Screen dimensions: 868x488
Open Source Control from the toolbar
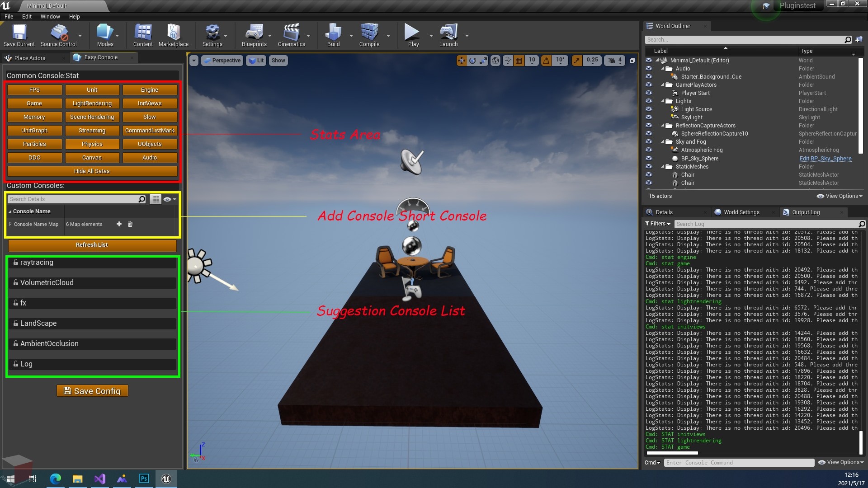[x=59, y=35]
